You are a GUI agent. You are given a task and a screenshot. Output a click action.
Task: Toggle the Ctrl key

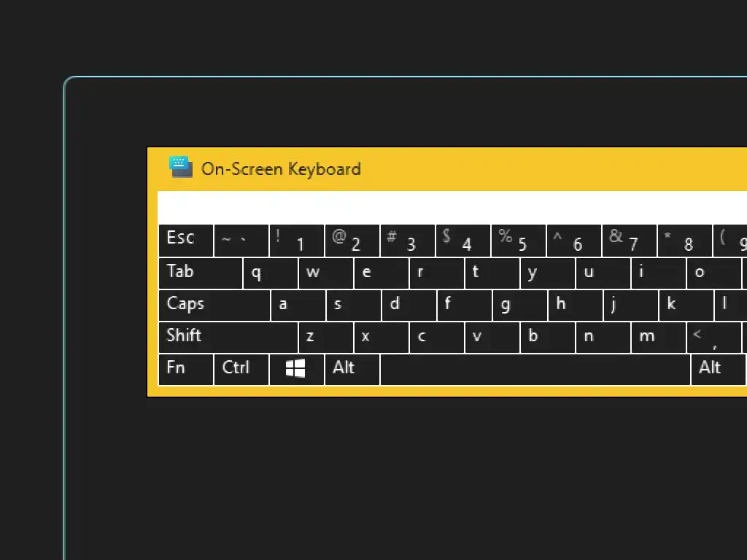(x=241, y=369)
